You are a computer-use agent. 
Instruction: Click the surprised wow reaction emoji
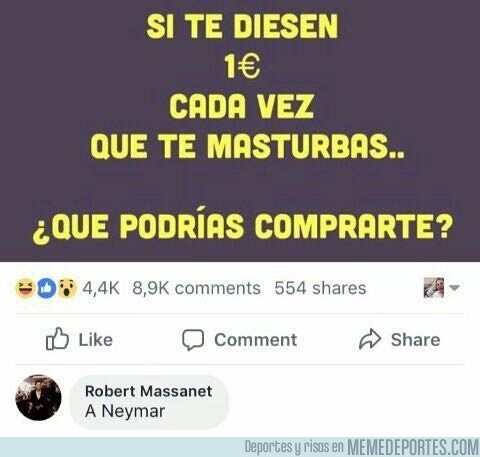[67, 288]
